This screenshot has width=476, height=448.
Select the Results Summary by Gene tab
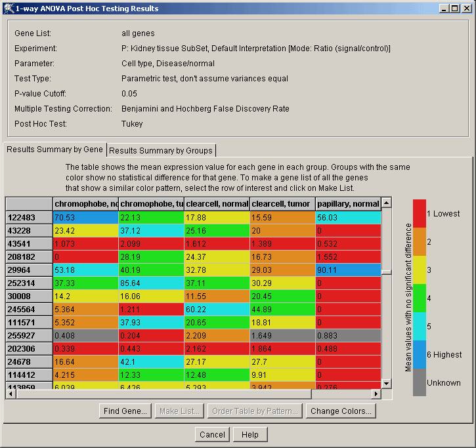coord(55,150)
